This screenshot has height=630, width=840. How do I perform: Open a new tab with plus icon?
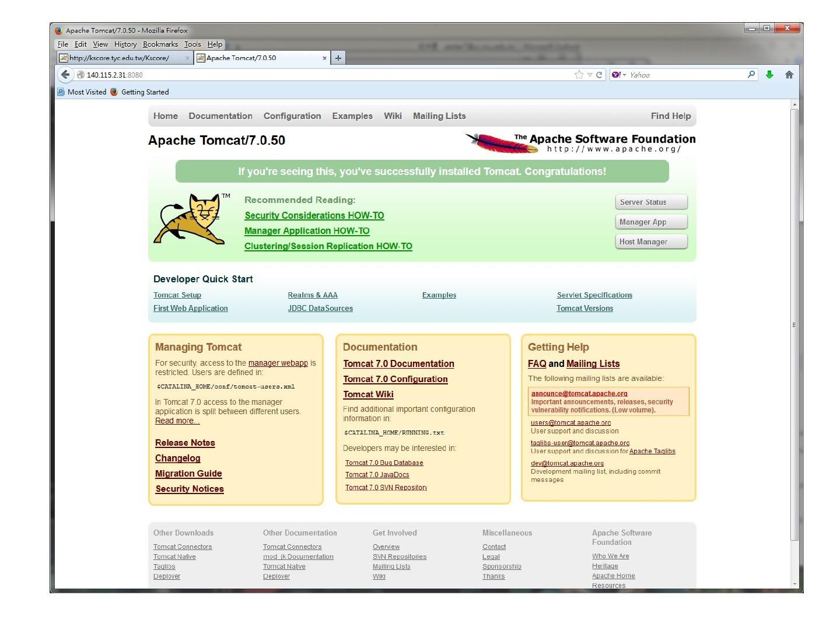click(338, 58)
